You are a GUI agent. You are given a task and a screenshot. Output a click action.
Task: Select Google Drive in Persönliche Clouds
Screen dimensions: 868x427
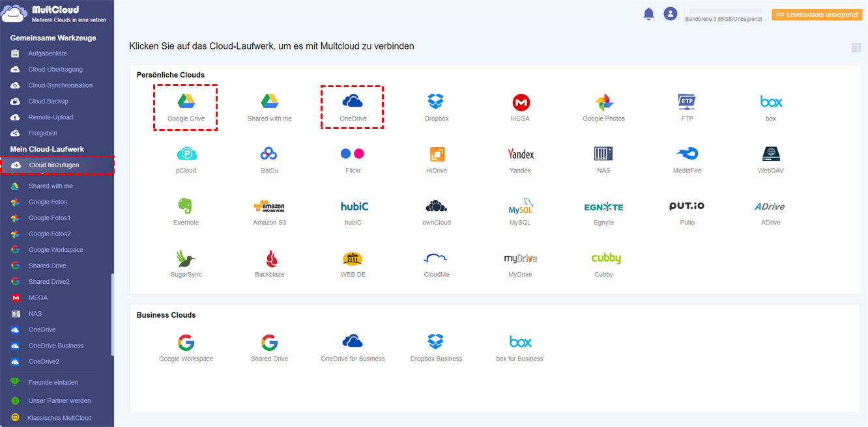[186, 107]
